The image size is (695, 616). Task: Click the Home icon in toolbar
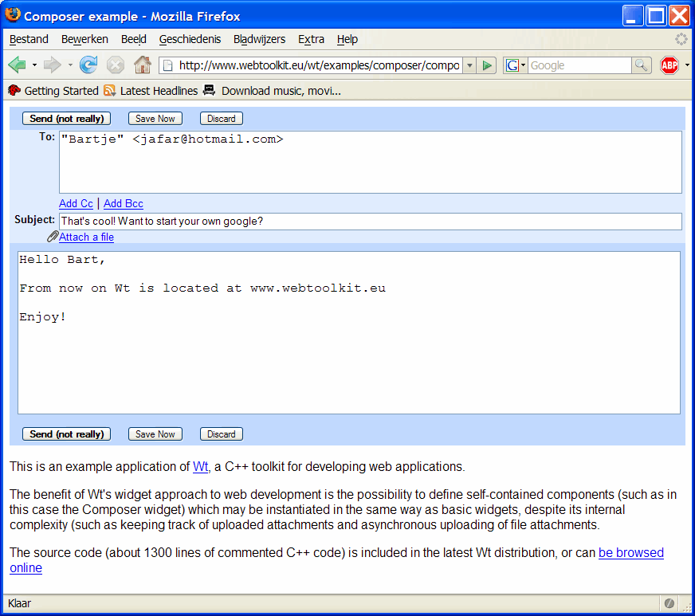pyautogui.click(x=143, y=65)
